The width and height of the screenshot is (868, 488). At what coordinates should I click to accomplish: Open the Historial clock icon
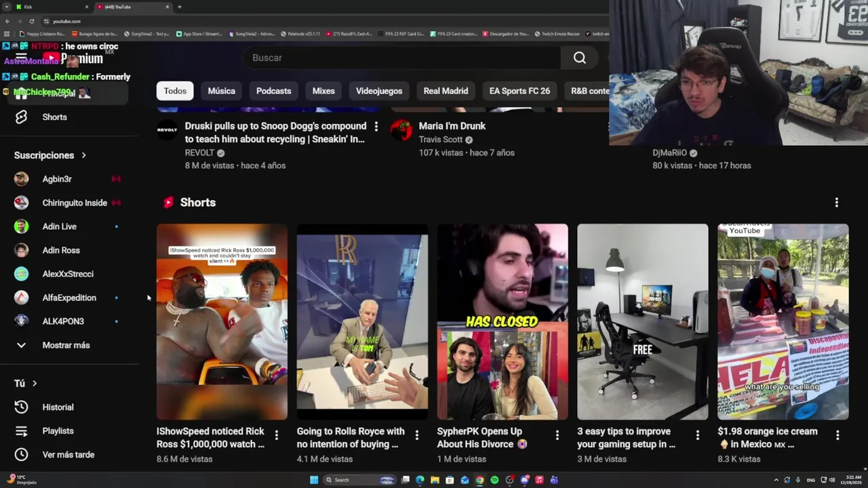point(21,407)
